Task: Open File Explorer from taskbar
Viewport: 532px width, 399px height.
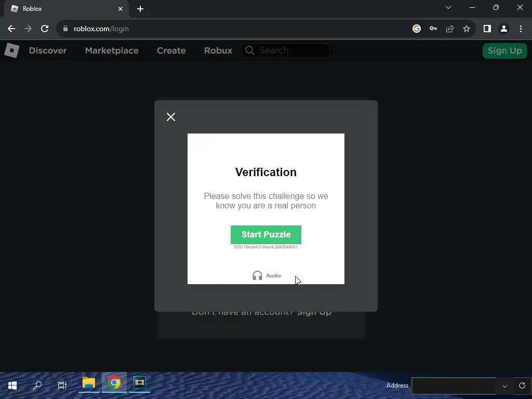Action: pos(88,383)
